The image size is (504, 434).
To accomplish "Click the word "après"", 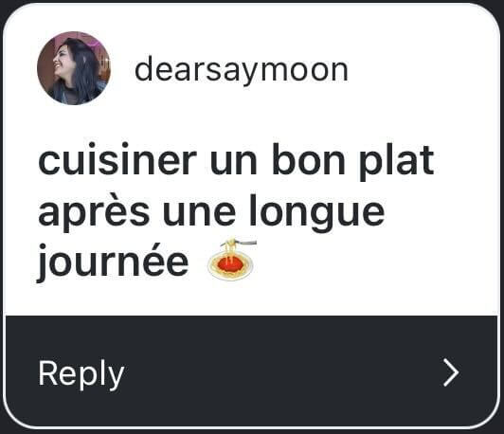I will coord(94,212).
